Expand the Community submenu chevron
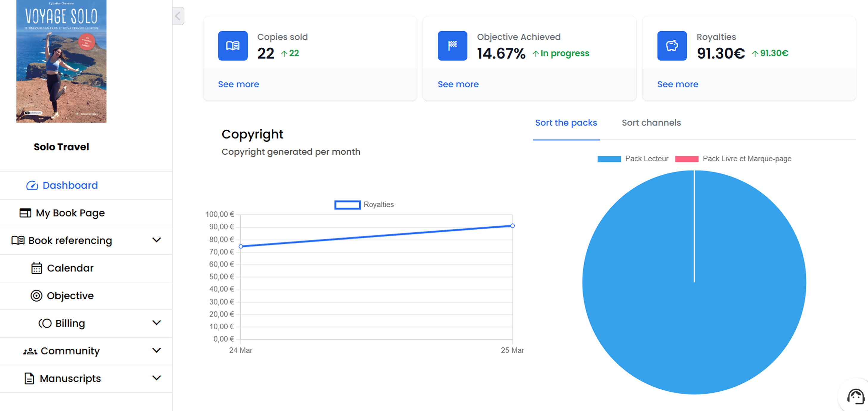 (156, 351)
